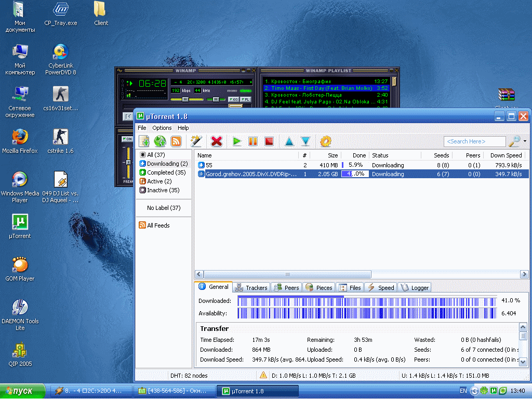The height and width of the screenshot is (399, 532).
Task: Move torrent up the queue
Action: click(289, 141)
